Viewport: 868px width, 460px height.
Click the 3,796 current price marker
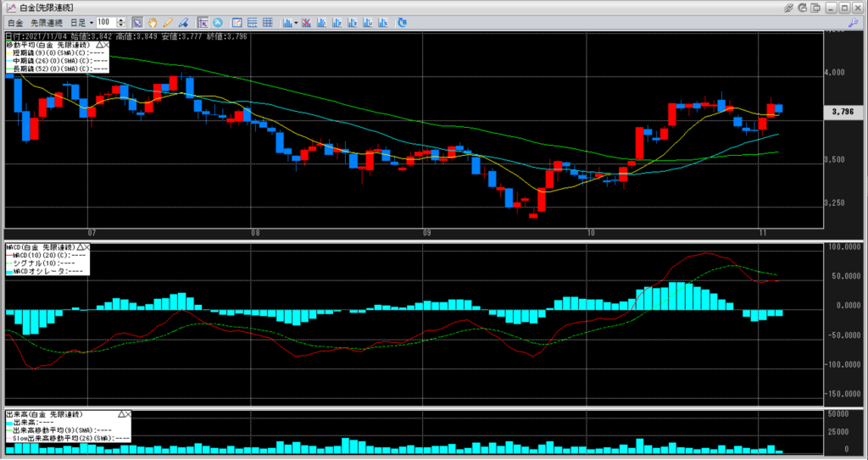[x=841, y=111]
